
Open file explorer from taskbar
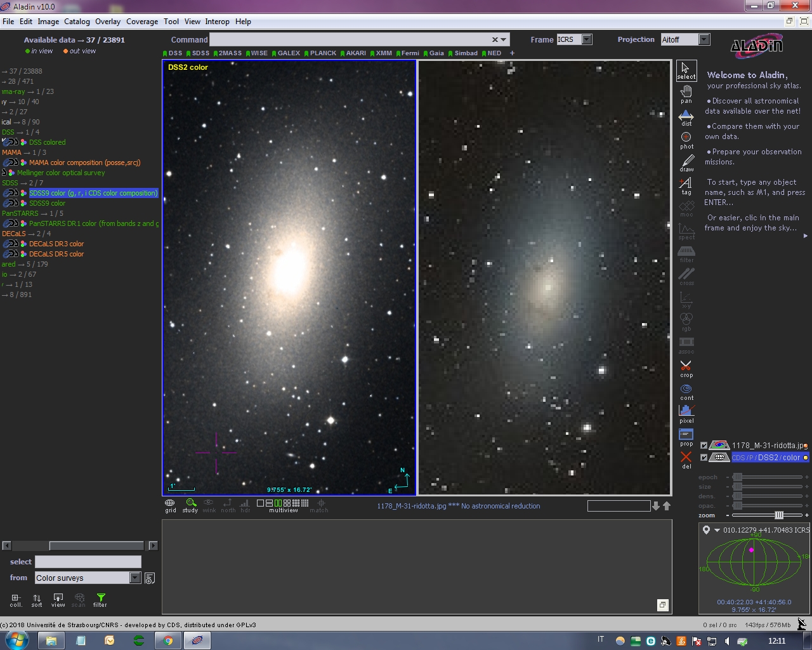pos(51,640)
